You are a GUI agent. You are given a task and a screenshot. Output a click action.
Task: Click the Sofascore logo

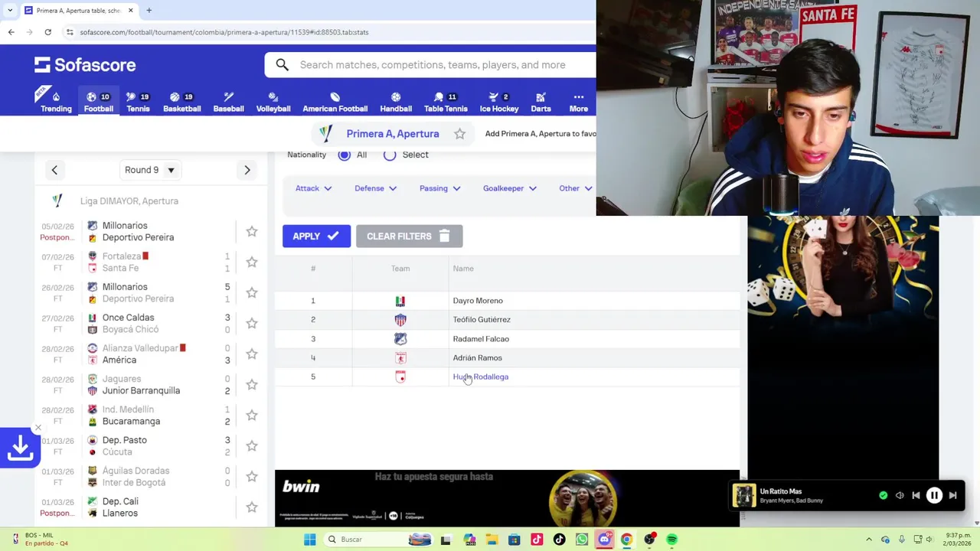click(x=85, y=65)
